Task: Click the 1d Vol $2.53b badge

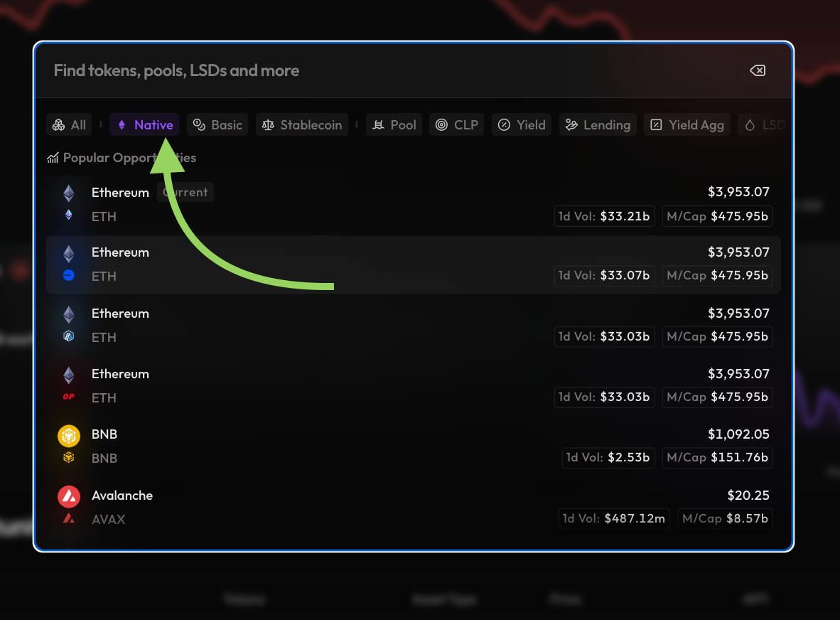Action: click(608, 458)
